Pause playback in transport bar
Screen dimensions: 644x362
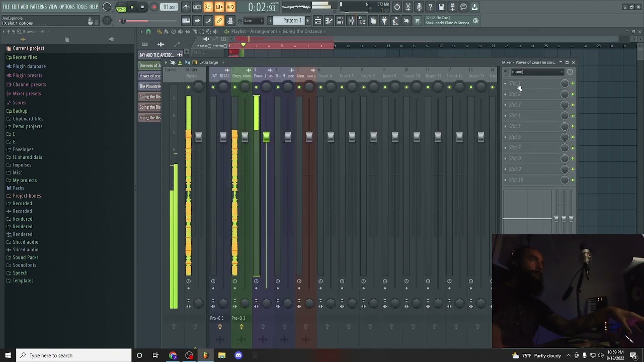coord(132,7)
